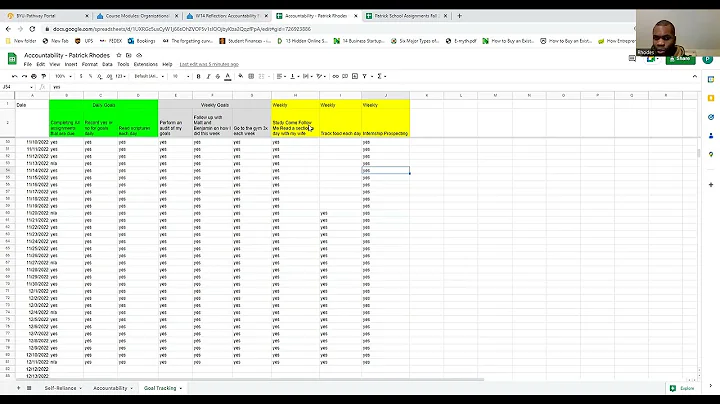The height and width of the screenshot is (404, 720).
Task: Click the green Share button
Action: point(681,59)
